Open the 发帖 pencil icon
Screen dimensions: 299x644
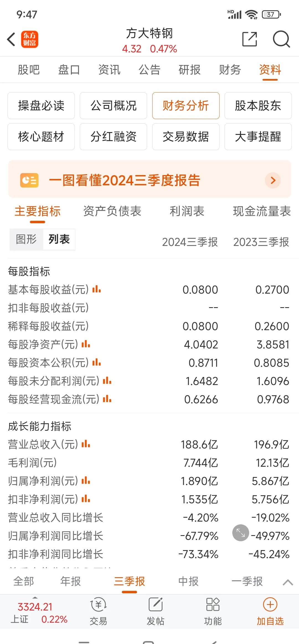coord(156,604)
